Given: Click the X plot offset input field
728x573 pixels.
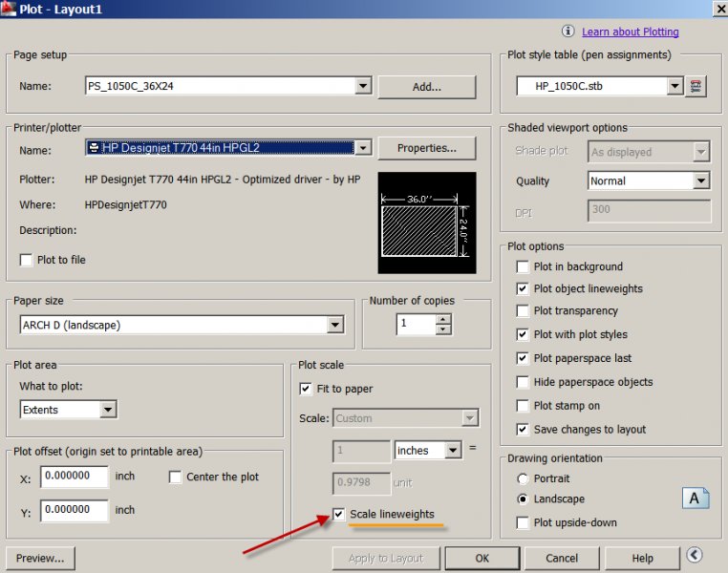Looking at the screenshot, I should click(75, 477).
